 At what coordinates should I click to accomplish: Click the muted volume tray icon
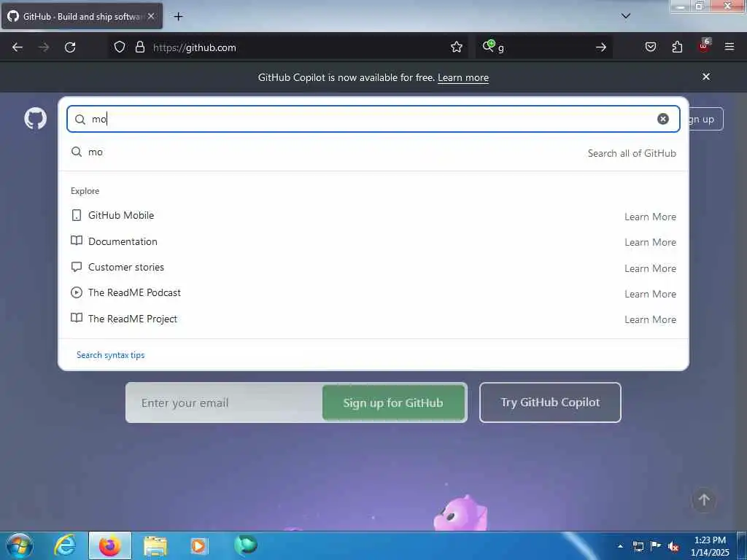point(673,547)
